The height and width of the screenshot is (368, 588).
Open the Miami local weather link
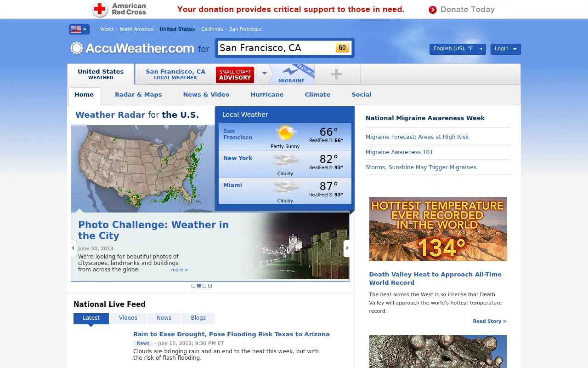click(232, 185)
